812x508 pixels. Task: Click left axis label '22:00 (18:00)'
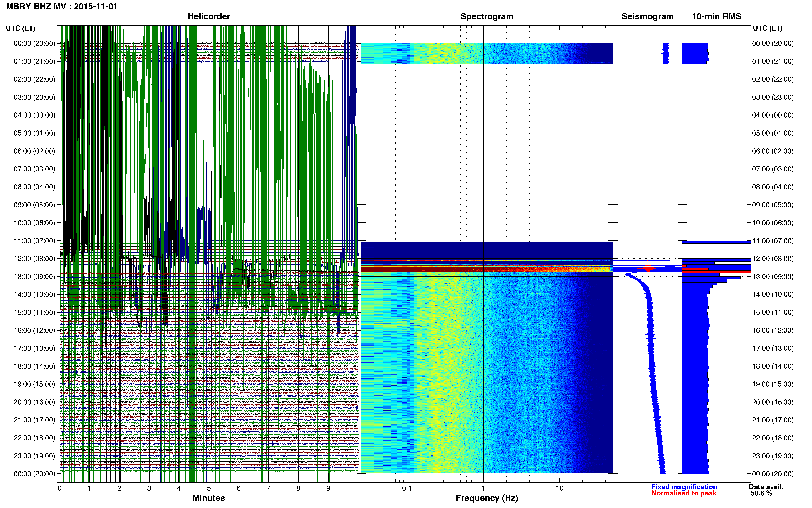tap(34, 438)
